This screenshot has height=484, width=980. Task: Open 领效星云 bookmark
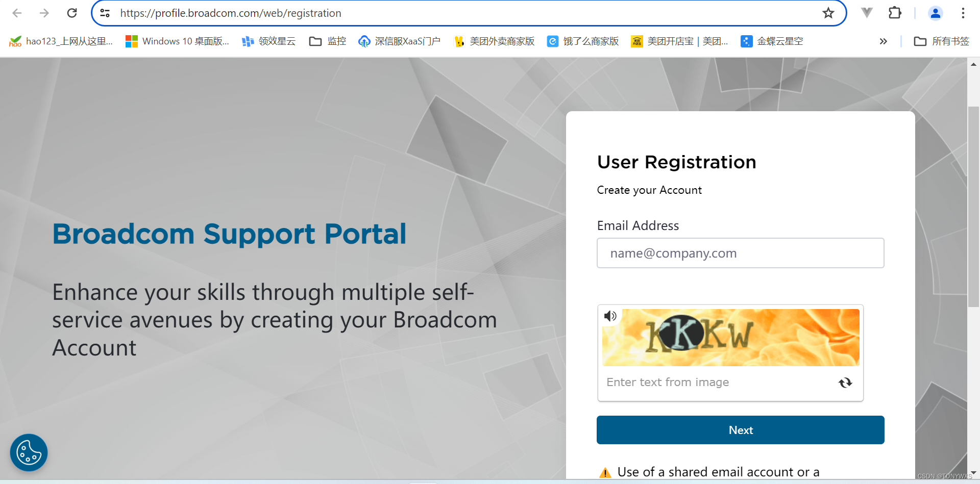pos(269,41)
